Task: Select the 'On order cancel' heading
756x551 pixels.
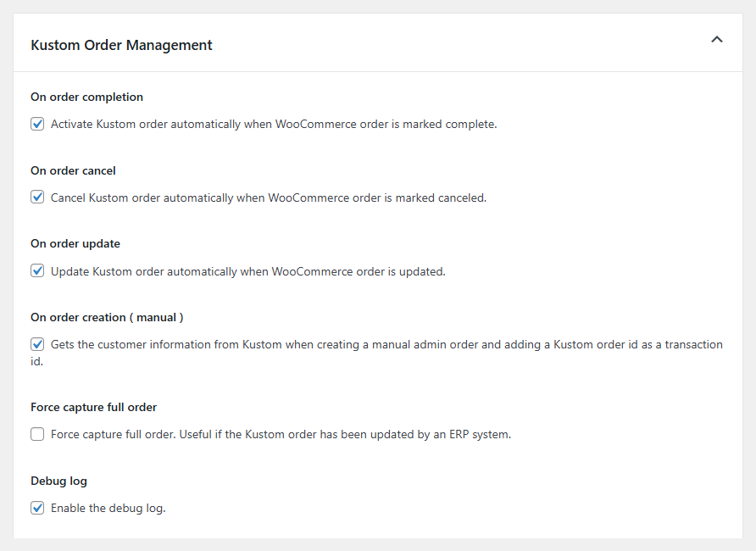Action: point(73,170)
